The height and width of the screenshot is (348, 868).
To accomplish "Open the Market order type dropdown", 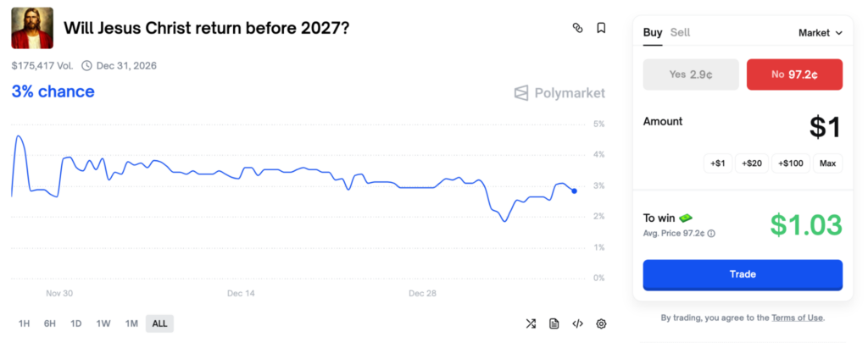I will (821, 33).
